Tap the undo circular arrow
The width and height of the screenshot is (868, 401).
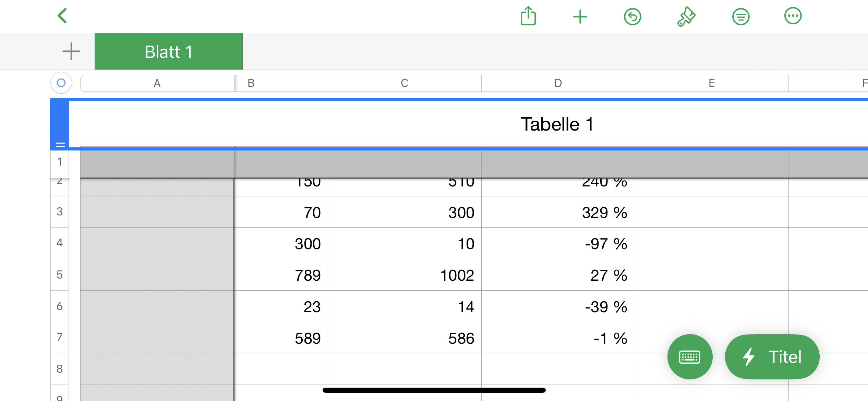coord(632,16)
